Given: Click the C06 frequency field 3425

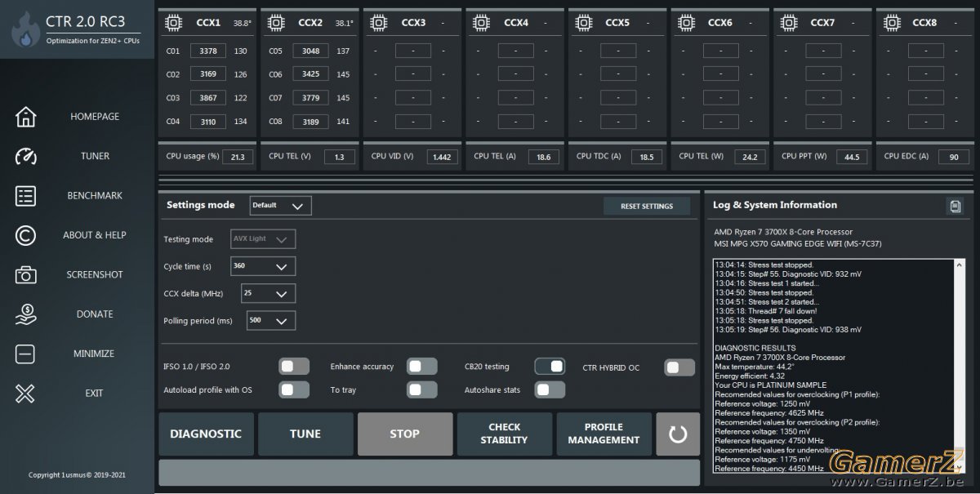Looking at the screenshot, I should 310,74.
